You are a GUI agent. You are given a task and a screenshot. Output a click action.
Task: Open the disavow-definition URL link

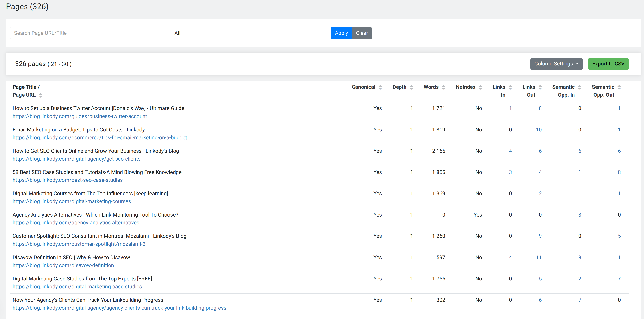[x=63, y=265]
